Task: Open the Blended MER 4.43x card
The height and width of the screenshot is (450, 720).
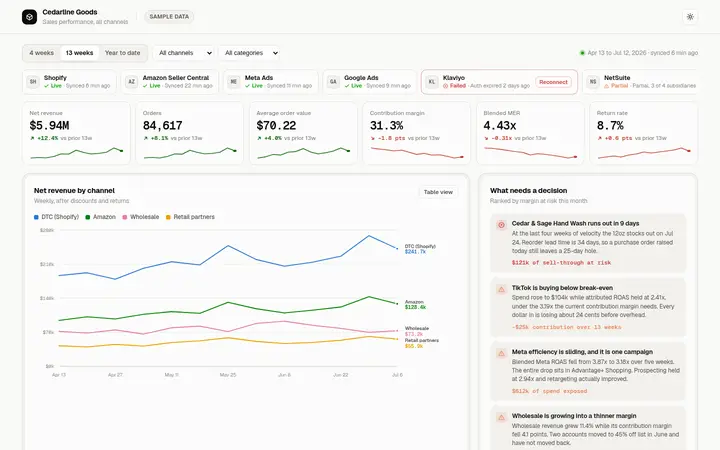Action: click(x=530, y=133)
